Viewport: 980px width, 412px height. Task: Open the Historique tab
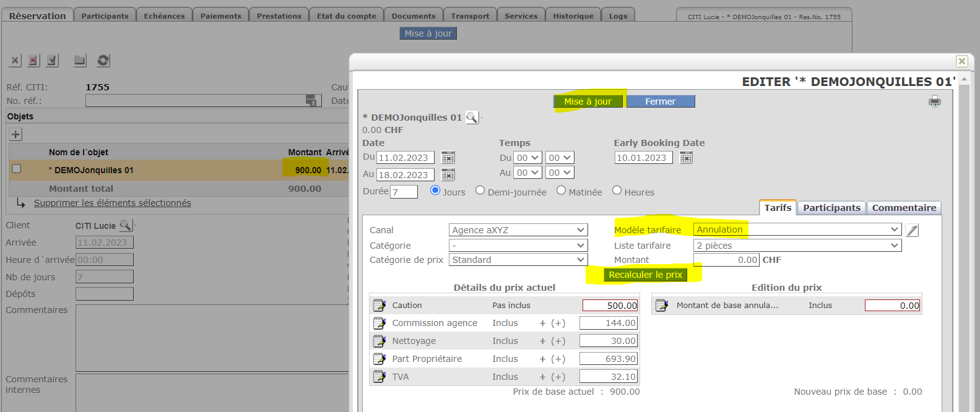pyautogui.click(x=573, y=15)
